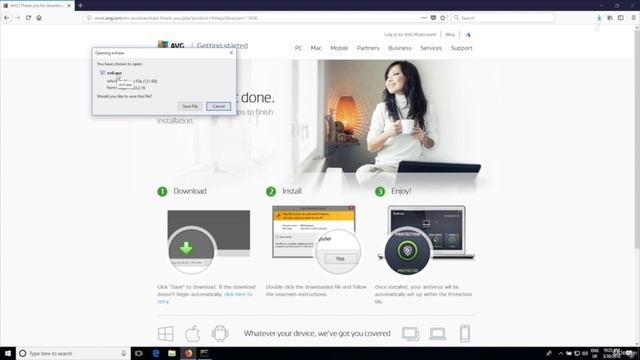Click Cancel in the download dialog
640x360 pixels.
(218, 106)
